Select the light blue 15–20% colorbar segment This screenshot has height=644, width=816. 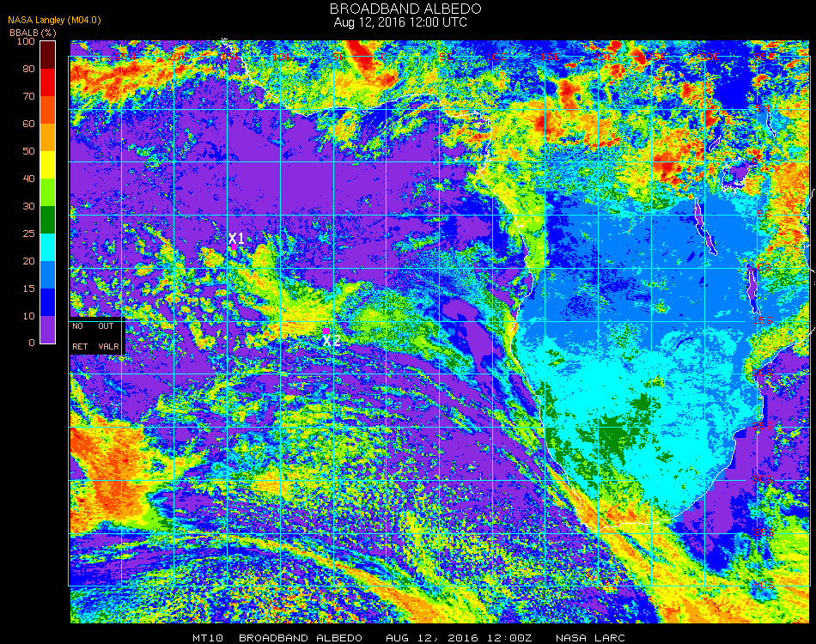[47, 274]
